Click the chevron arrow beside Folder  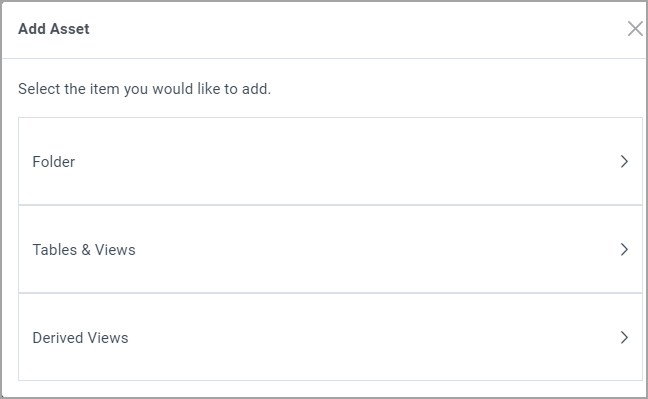click(x=624, y=161)
